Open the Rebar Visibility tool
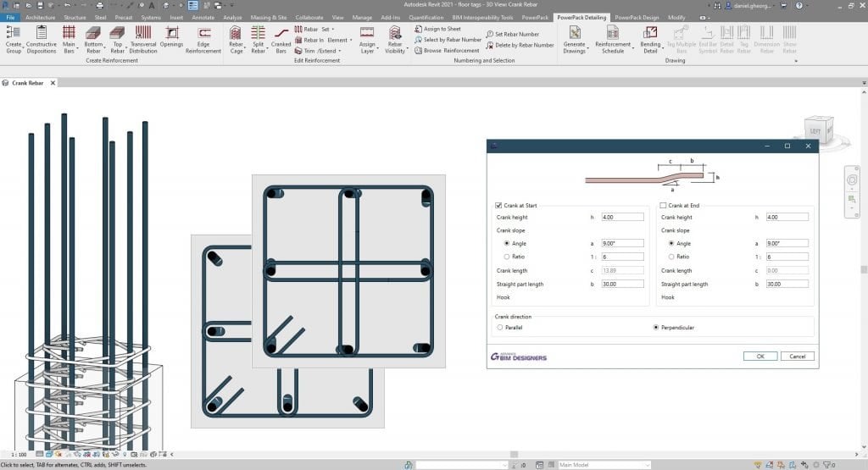Screen dimensions: 868x470 pos(395,40)
